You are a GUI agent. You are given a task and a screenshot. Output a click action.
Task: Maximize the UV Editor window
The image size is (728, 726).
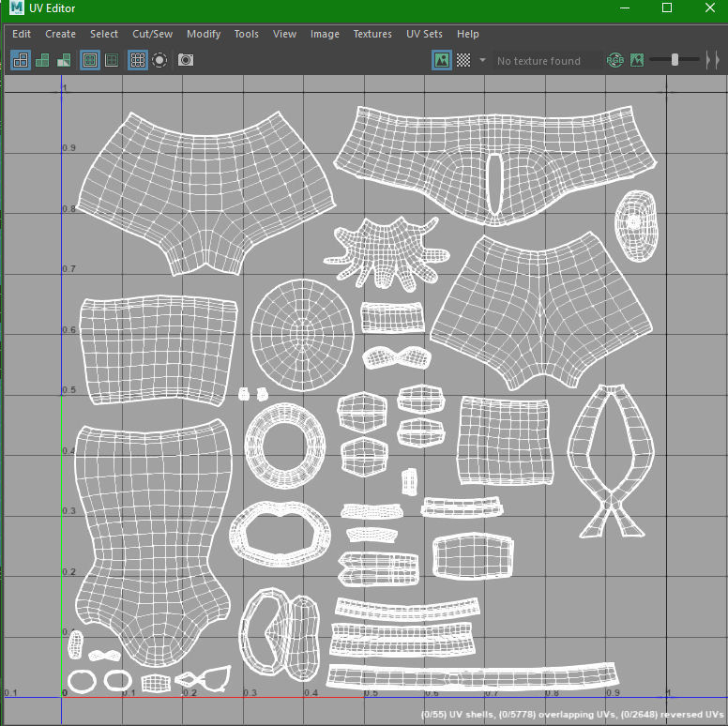click(667, 8)
